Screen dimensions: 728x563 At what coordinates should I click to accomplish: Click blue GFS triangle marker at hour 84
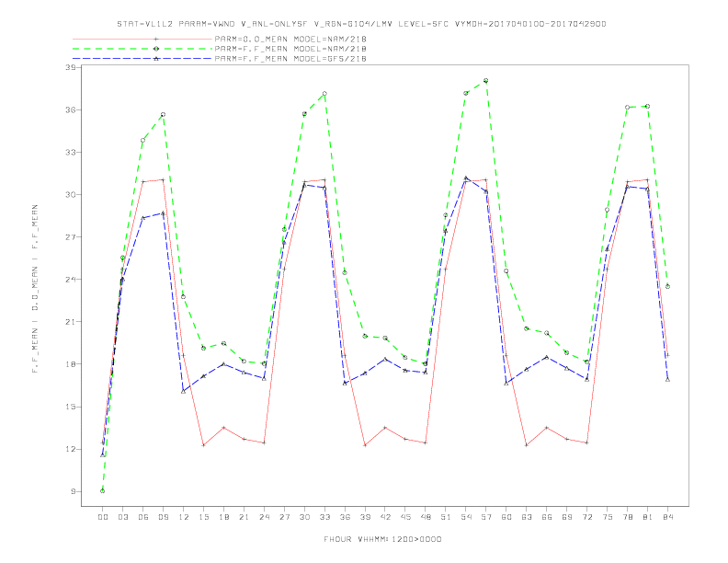(x=667, y=380)
